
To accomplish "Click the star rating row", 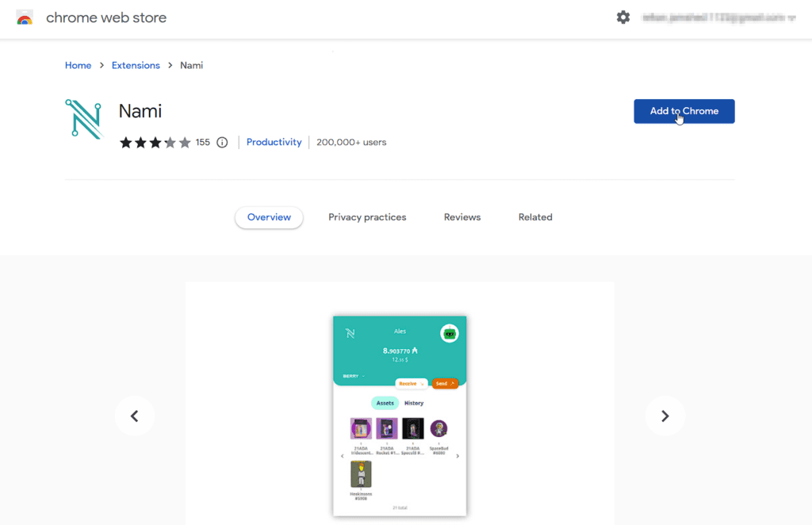I will click(155, 143).
